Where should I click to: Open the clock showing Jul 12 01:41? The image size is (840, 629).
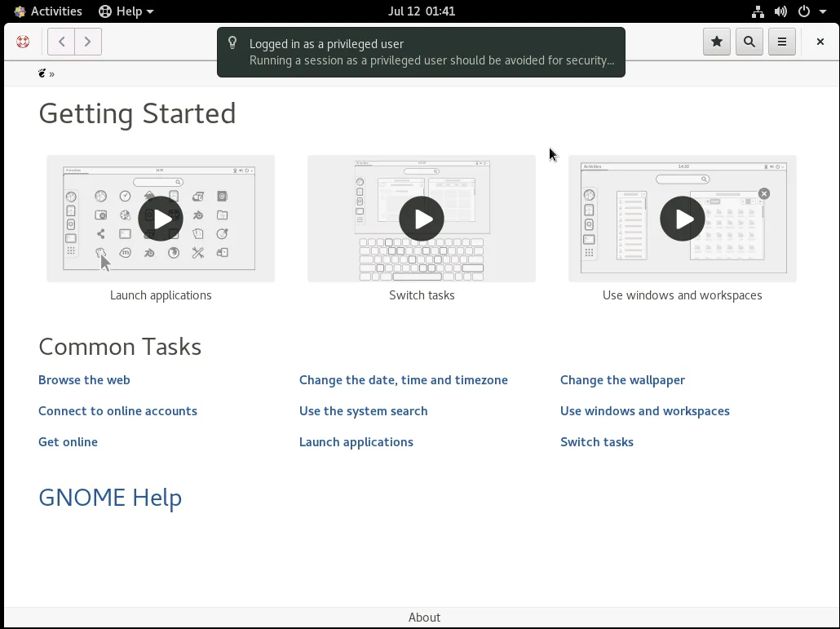[422, 11]
